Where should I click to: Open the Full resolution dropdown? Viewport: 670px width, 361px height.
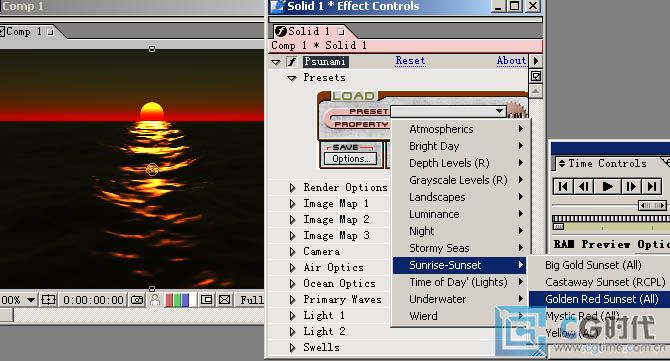coord(251,300)
